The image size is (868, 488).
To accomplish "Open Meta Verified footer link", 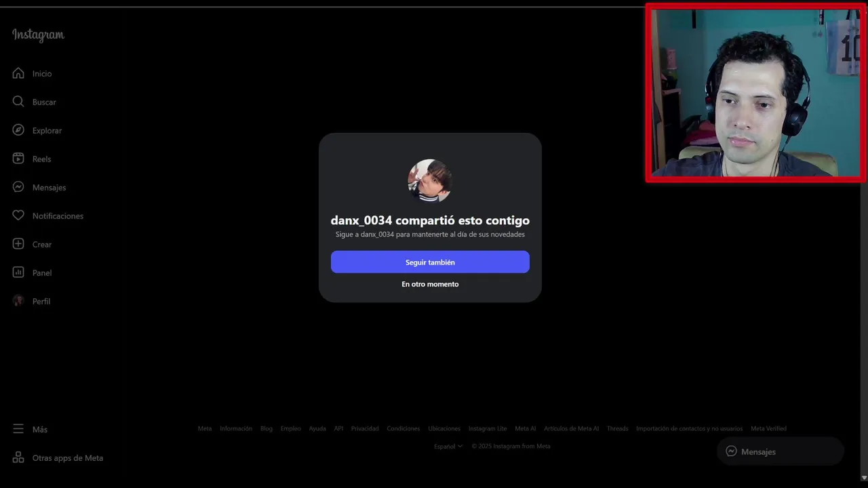I will click(768, 428).
